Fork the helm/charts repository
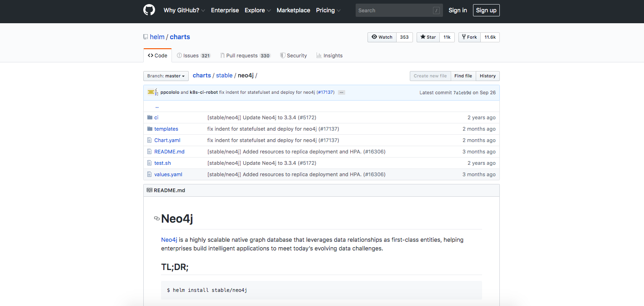 (x=469, y=37)
